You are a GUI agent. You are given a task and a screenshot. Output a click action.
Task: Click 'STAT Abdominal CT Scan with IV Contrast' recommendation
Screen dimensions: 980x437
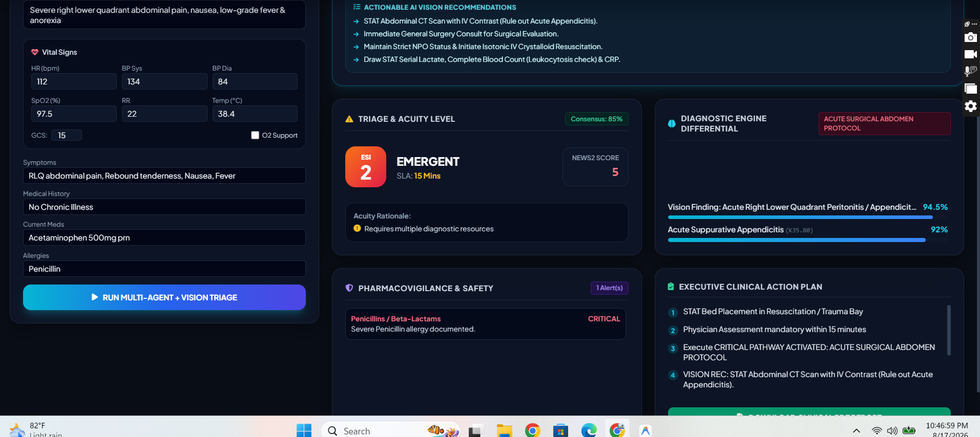click(481, 21)
